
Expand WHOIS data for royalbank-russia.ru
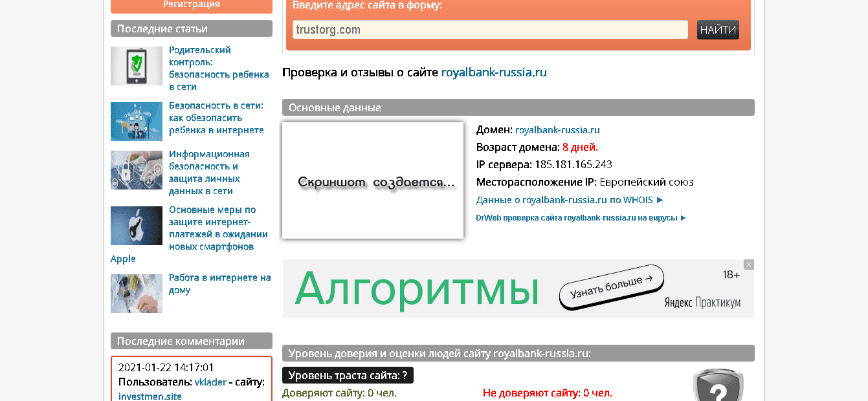[x=570, y=200]
